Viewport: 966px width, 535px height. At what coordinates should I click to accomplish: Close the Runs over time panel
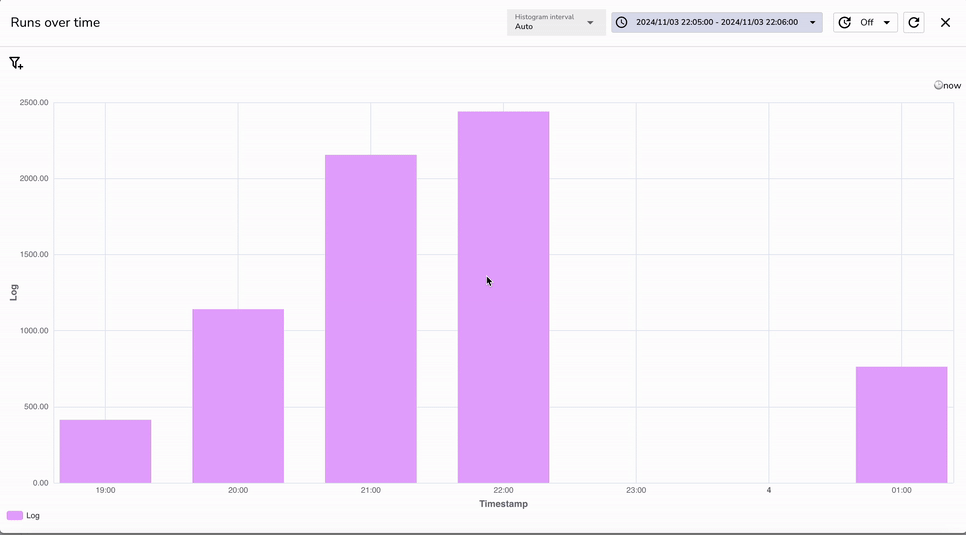[945, 22]
